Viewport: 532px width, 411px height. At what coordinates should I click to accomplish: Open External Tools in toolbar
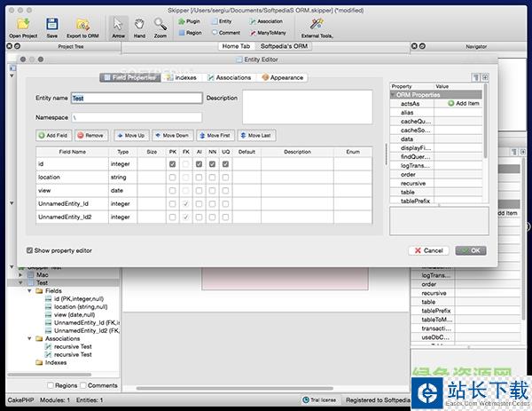[317, 25]
